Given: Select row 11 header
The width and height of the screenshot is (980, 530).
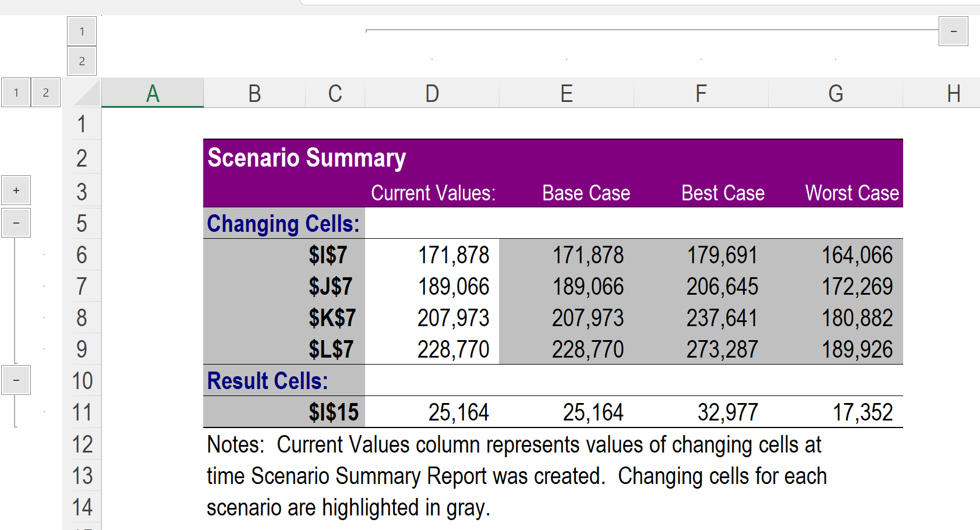Looking at the screenshot, I should pyautogui.click(x=82, y=412).
